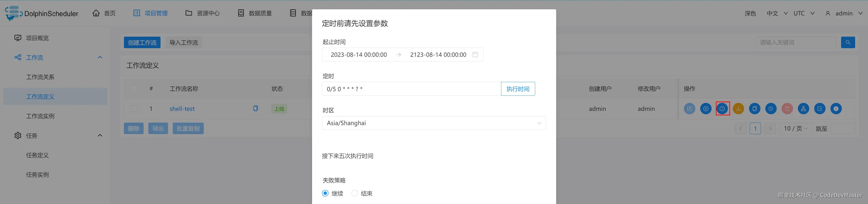Click the start time 2023-08-14 00:00:00

click(359, 55)
